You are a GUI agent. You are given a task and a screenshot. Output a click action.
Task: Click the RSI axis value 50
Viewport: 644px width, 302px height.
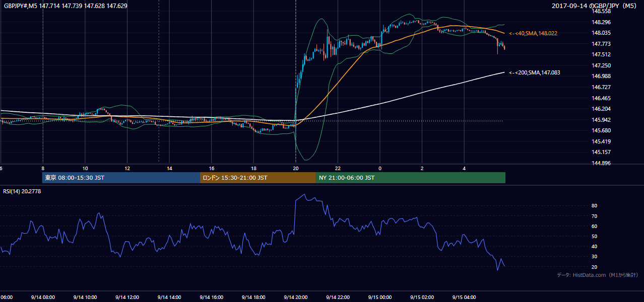[594, 236]
